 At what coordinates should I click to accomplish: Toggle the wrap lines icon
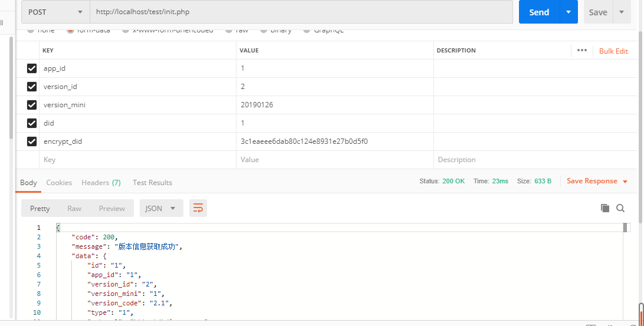[x=198, y=208]
